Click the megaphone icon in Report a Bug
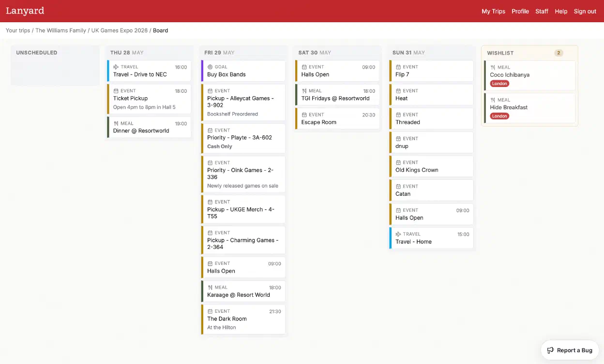The height and width of the screenshot is (364, 604). (550, 350)
